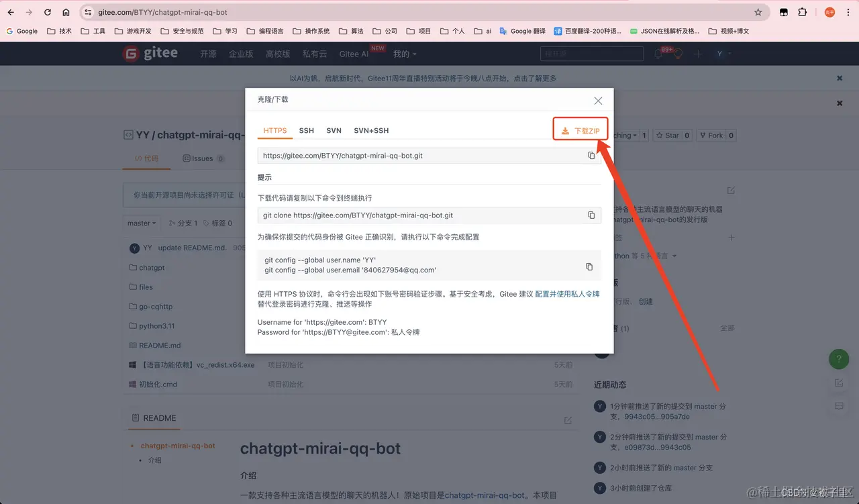The image size is (859, 504).
Task: Click the README edit pencil icon
Action: click(x=568, y=419)
